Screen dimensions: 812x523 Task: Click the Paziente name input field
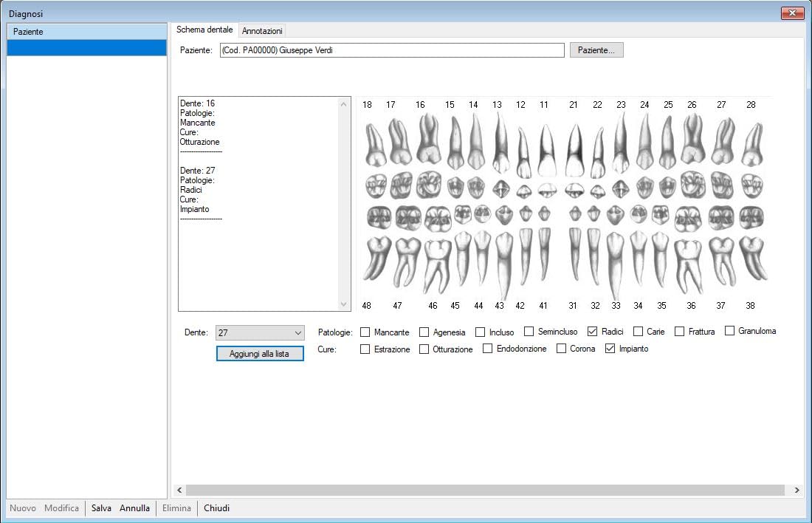click(392, 50)
